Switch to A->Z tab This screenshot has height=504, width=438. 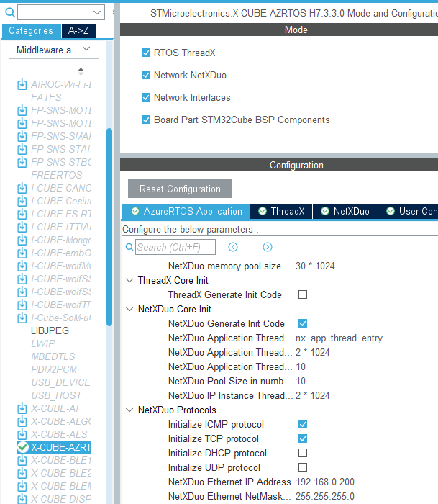click(78, 31)
